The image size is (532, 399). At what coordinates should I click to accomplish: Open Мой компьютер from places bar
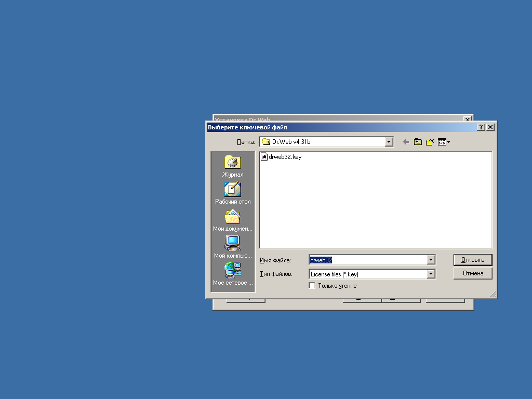pos(233,247)
